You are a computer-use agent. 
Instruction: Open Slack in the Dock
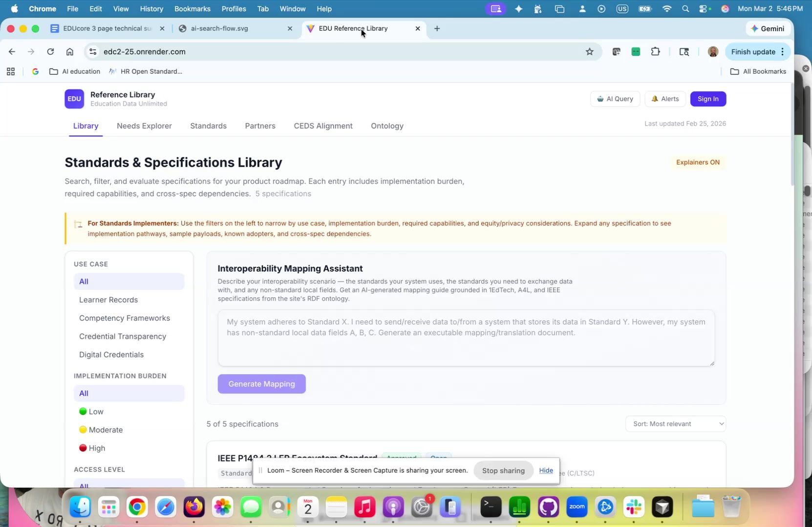[634, 507]
